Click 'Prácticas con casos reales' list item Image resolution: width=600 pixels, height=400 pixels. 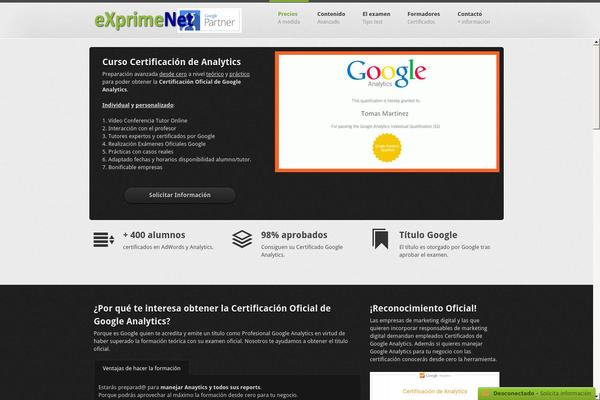(x=138, y=152)
